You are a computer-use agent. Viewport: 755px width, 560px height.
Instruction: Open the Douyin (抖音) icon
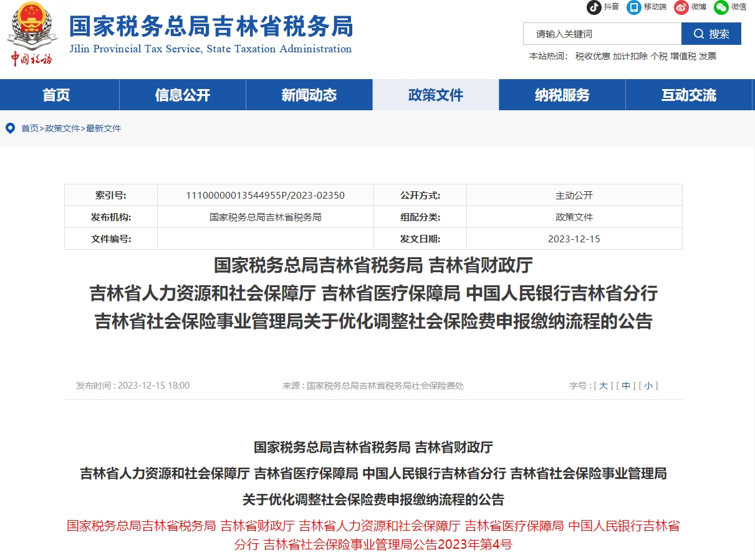pyautogui.click(x=594, y=7)
